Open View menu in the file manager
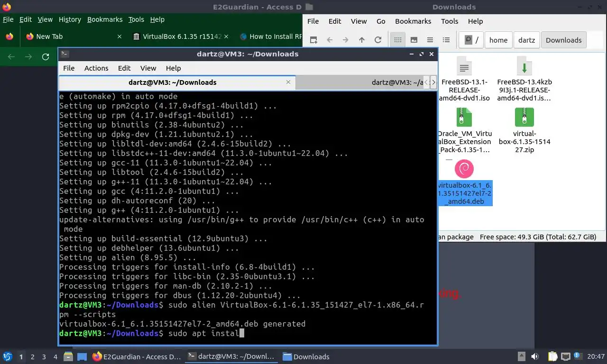The width and height of the screenshot is (607, 364). 359,21
